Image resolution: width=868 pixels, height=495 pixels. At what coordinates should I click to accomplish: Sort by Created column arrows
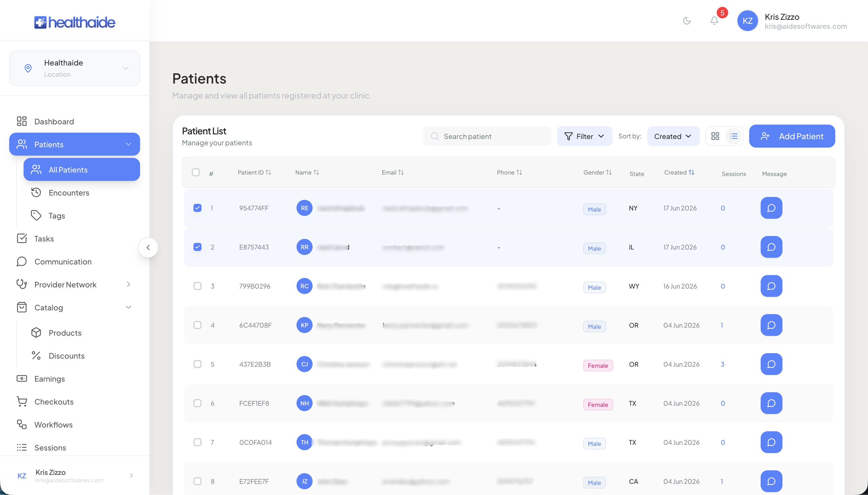point(691,172)
